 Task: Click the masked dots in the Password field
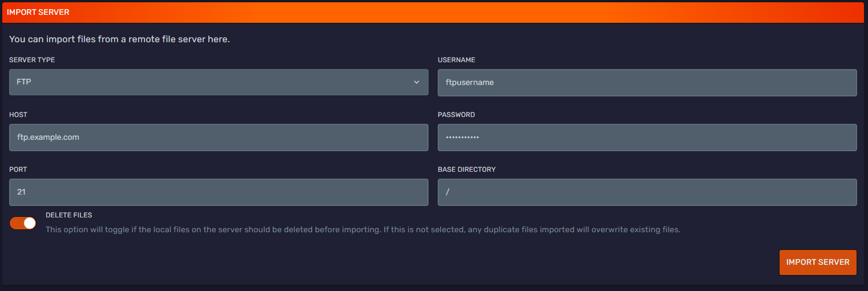coord(462,138)
